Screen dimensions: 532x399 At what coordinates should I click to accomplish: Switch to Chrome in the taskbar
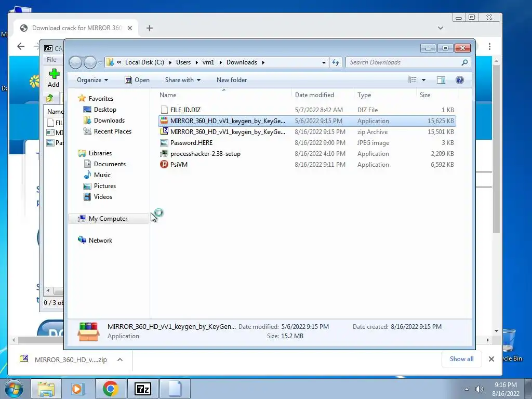pos(110,389)
